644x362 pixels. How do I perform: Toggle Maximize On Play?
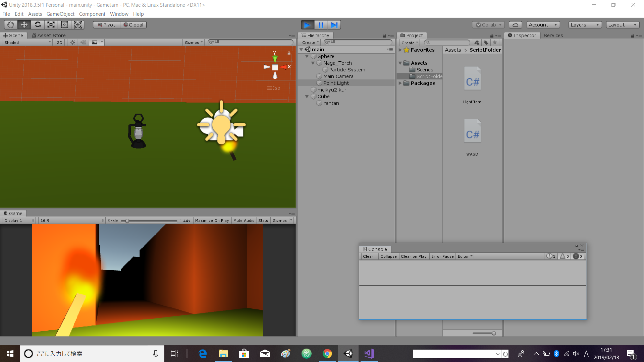pyautogui.click(x=212, y=221)
